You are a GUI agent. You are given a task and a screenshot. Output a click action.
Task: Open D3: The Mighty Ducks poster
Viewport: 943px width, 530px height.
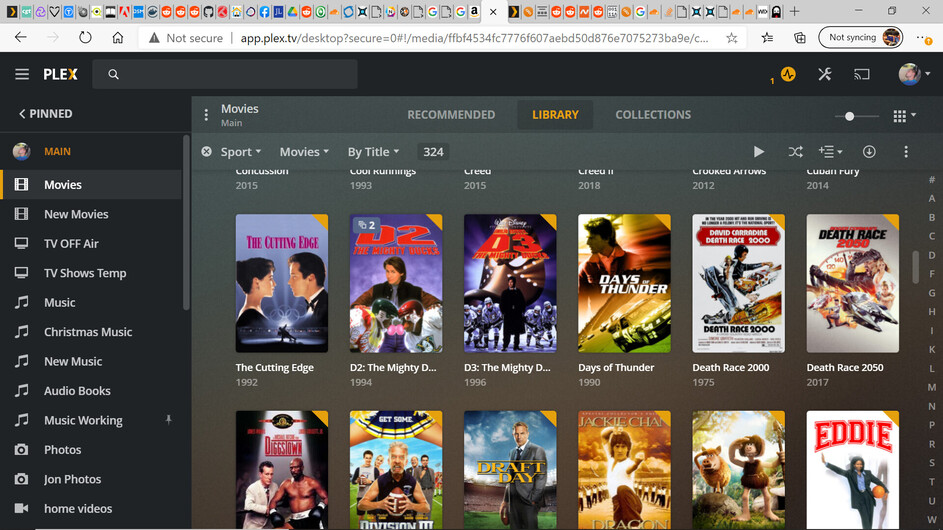(510, 283)
